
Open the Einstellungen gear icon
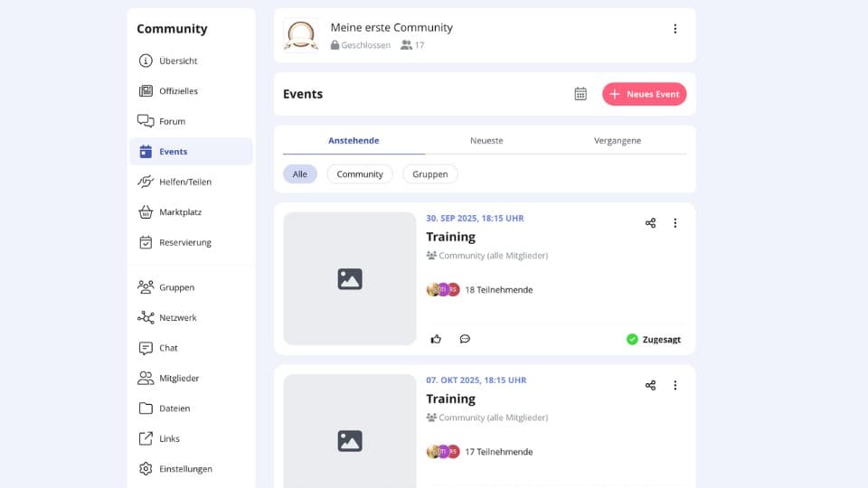146,469
